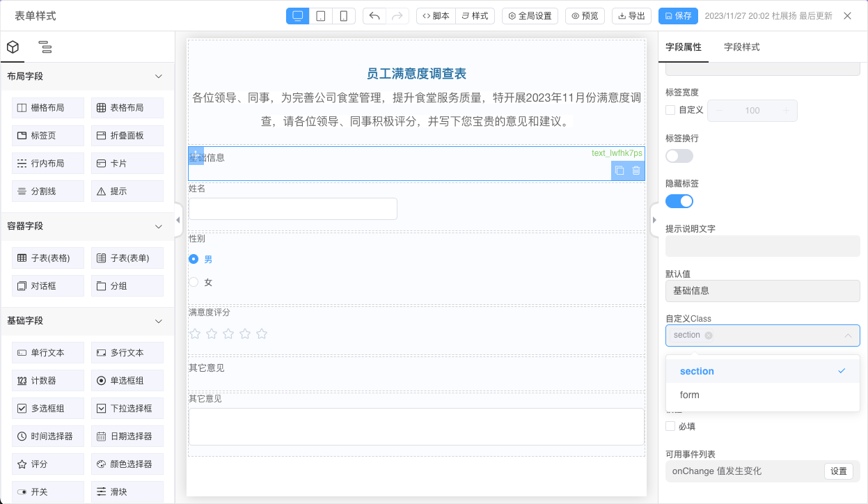Open the onChange 设置 dialog
The height and width of the screenshot is (504, 868).
839,471
